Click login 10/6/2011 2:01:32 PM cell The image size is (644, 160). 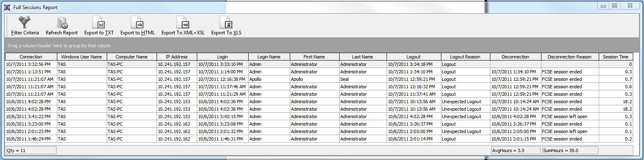coord(223,131)
